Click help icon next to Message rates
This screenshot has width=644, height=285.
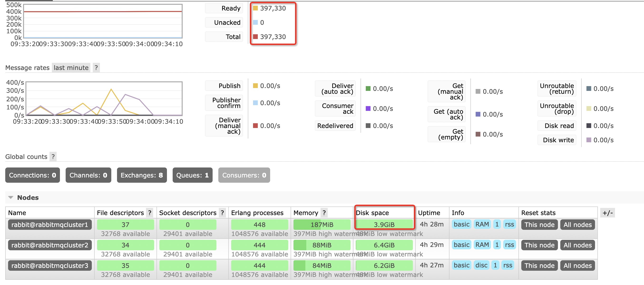click(x=96, y=68)
